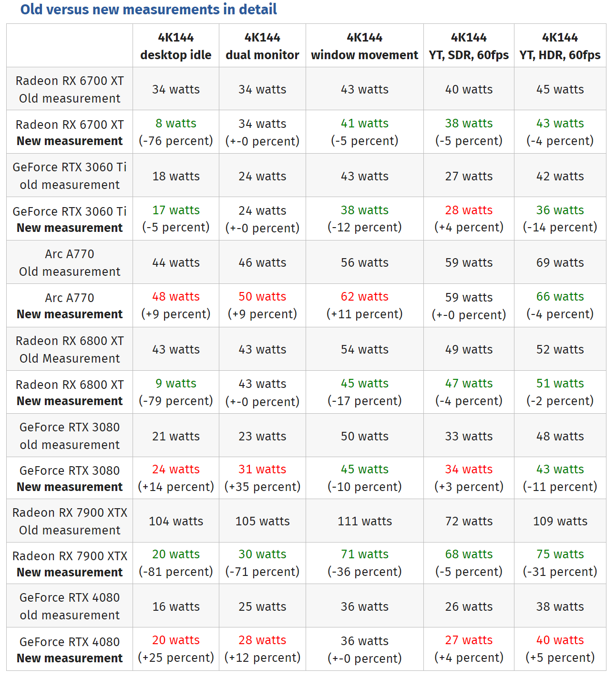Click the '4K144 desktop idle' column header
Image resolution: width=616 pixels, height=679 pixels.
[175, 46]
